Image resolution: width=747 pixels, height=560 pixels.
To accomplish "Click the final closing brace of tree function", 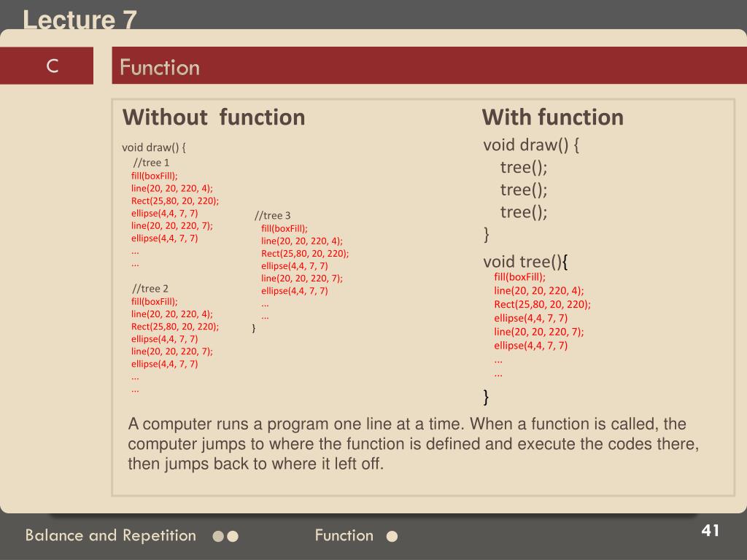I will point(486,396).
